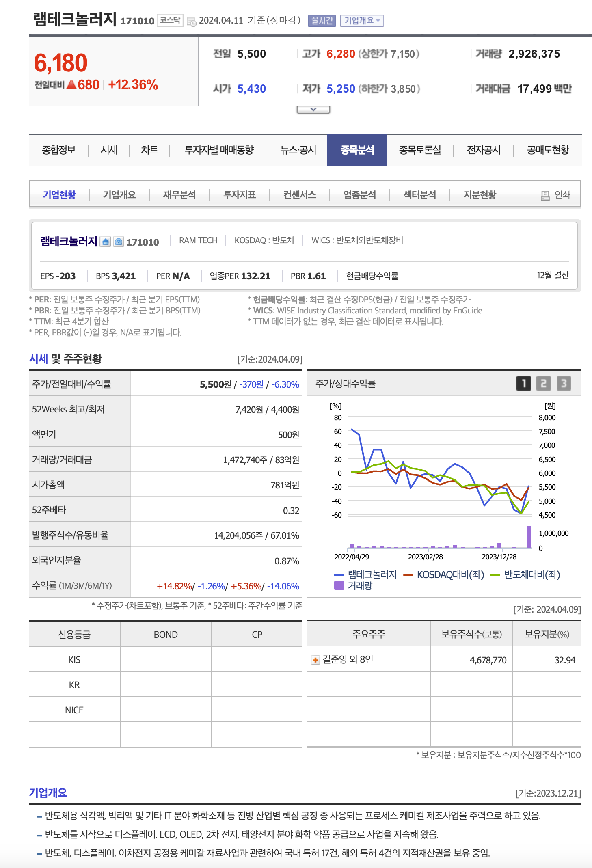Expand the 길준잉 외 8인 shareholder plus icon
Screen dimensions: 592x868
point(315,660)
